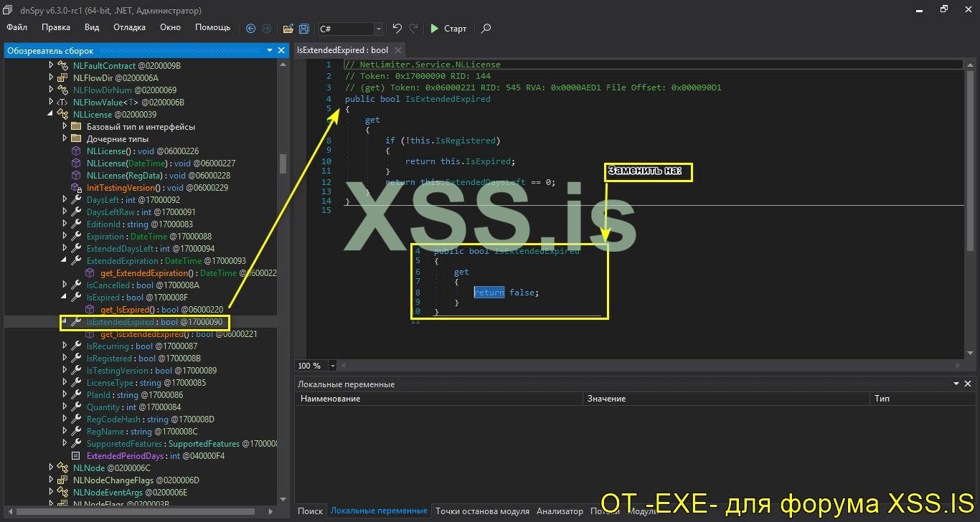980x522 pixels.
Task: Open the Помощь menu
Action: tap(213, 27)
